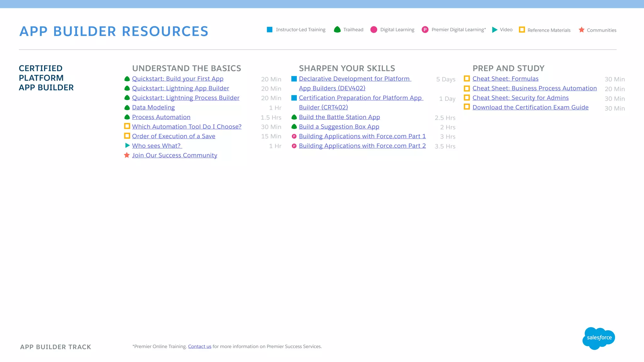
Task: Click the Understand the Basics heading
Action: coord(186,68)
